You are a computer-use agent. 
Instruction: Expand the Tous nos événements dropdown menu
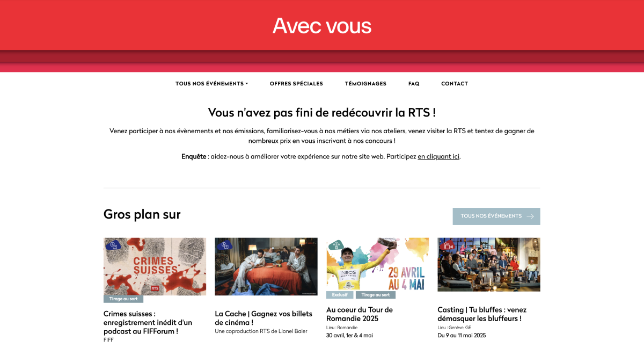(211, 84)
